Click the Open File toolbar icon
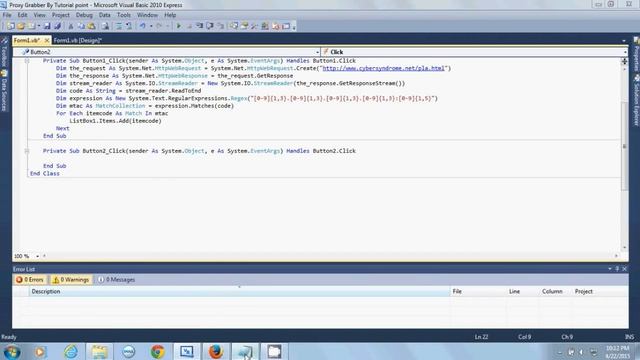Viewport: 640px width, 360px height. [20, 26]
